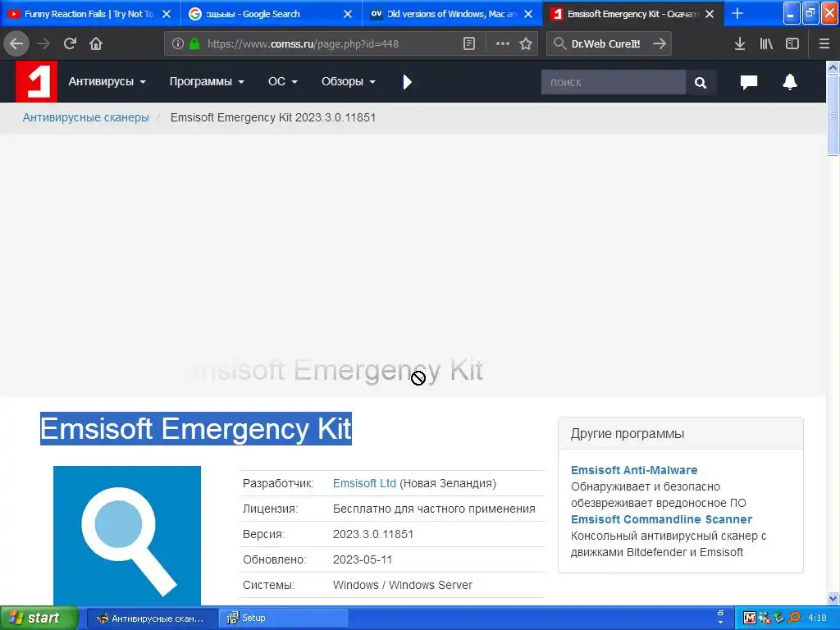Open the Emsisoft Anti-Malware link

point(634,470)
